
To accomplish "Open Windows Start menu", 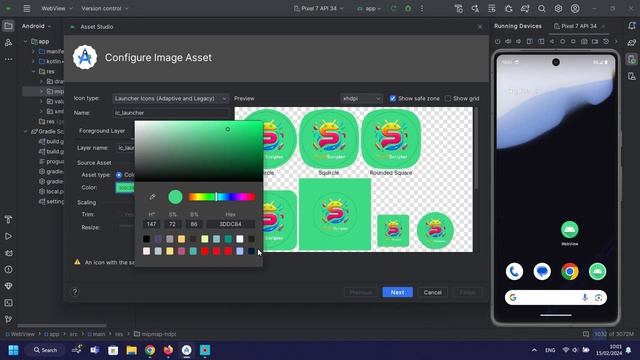I will tap(13, 350).
